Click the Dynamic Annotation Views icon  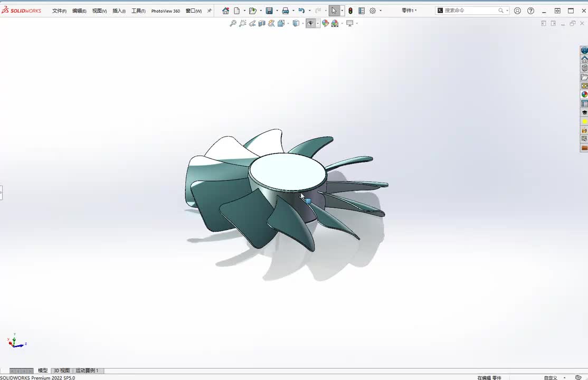tap(271, 23)
